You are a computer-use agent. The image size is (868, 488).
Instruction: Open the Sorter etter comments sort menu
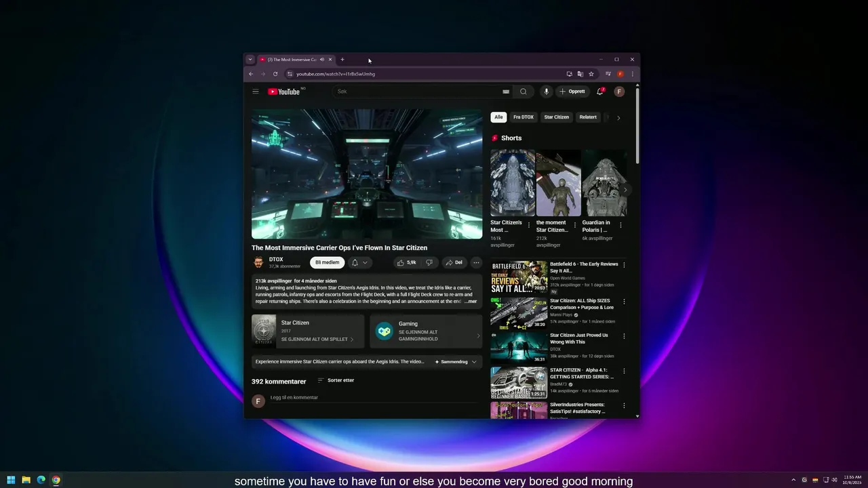pos(336,380)
